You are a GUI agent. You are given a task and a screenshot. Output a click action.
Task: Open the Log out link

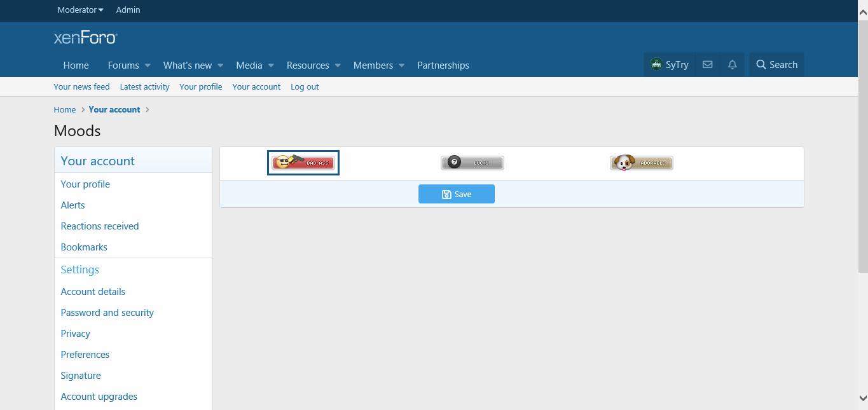[305, 87]
